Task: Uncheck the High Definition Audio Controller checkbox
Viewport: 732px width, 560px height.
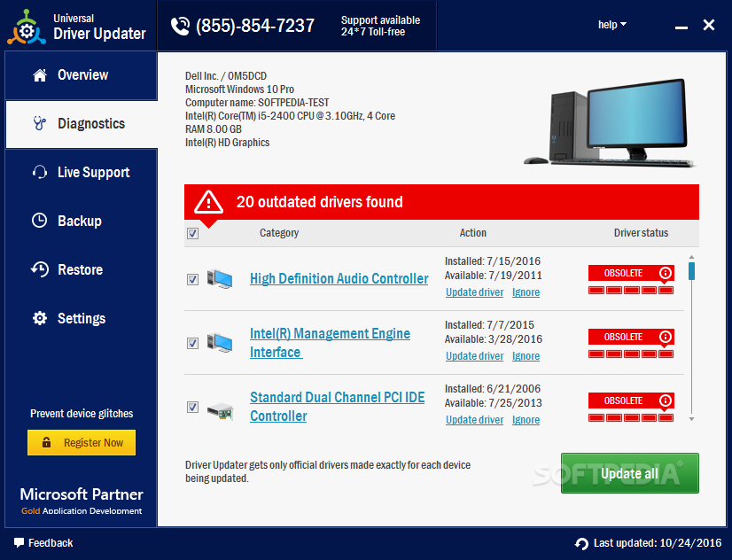Action: 193,279
